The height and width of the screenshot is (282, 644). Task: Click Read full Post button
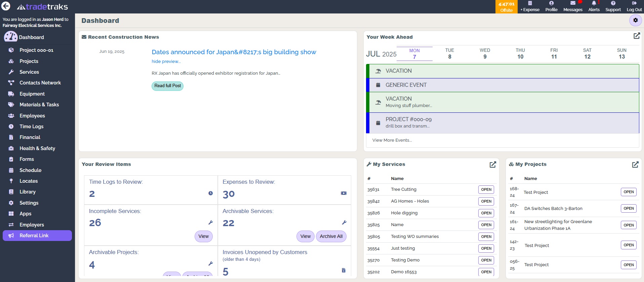[167, 86]
